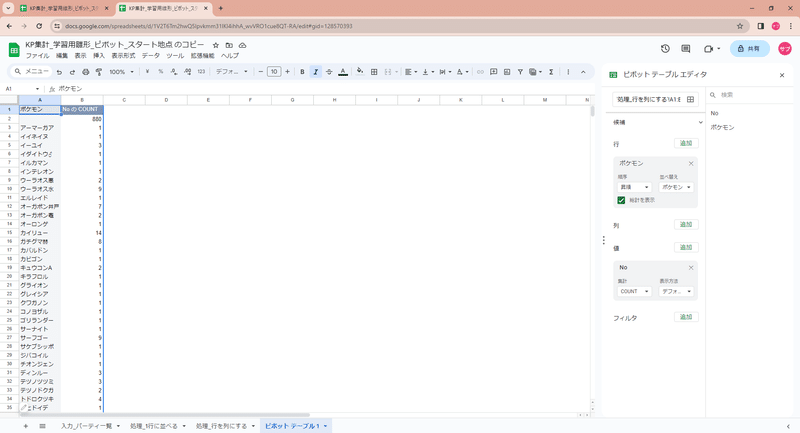Open the 123 number format menu
The height and width of the screenshot is (433, 800).
click(x=201, y=72)
